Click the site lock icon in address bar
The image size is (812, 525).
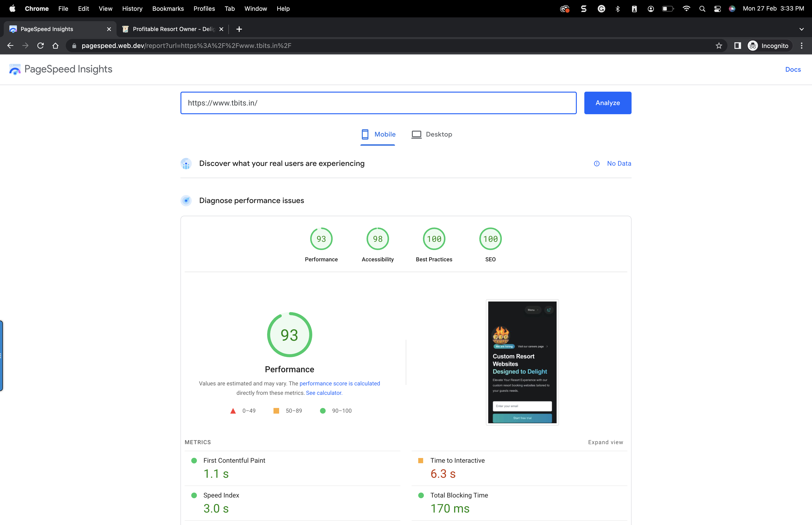click(x=74, y=46)
